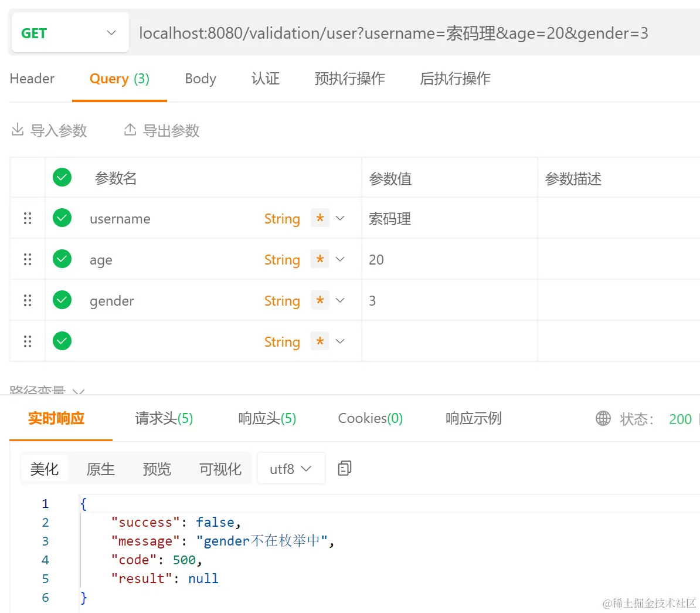Toggle the required asterisk for age
The height and width of the screenshot is (613, 700).
click(x=320, y=259)
